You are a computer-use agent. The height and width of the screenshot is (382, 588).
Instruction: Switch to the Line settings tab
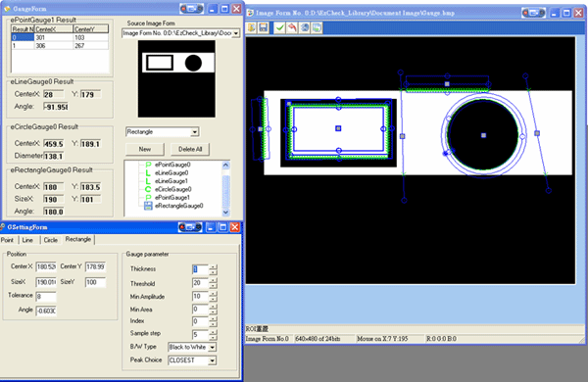coord(27,240)
